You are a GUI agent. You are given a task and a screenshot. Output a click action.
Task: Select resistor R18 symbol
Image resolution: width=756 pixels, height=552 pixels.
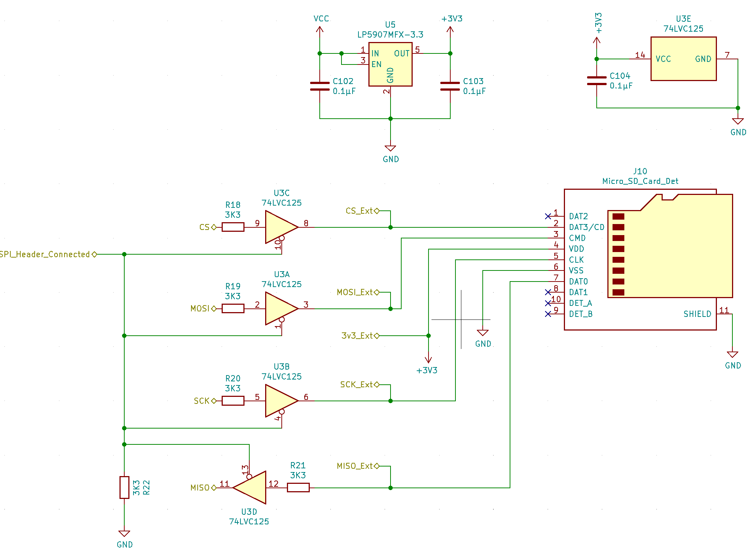tap(233, 227)
